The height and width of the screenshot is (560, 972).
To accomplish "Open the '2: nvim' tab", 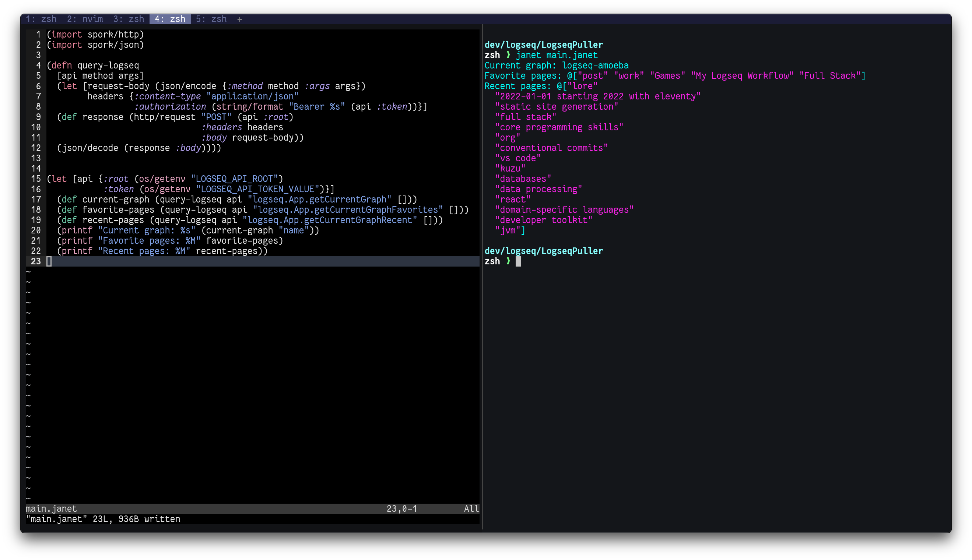I will [x=85, y=19].
